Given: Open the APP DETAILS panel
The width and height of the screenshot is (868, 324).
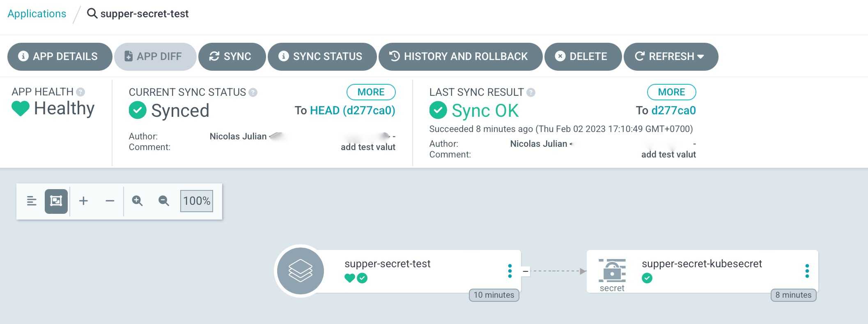Looking at the screenshot, I should click(x=60, y=56).
